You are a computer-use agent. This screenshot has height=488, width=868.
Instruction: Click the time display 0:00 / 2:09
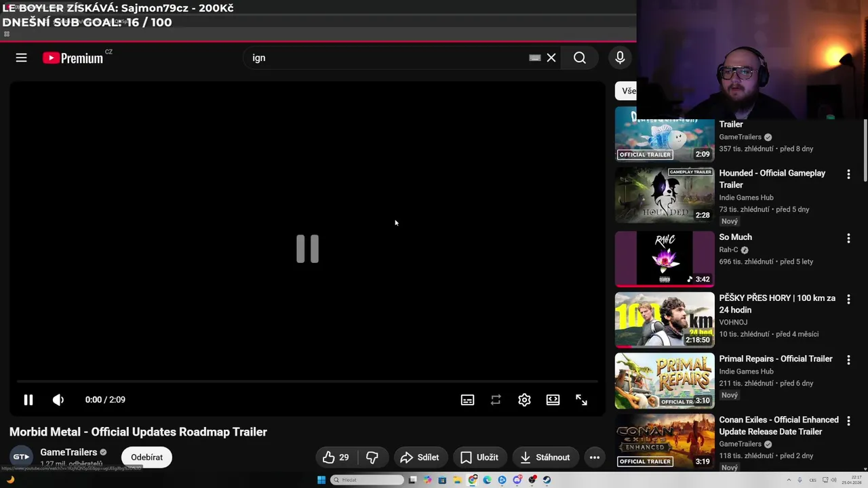pos(105,400)
